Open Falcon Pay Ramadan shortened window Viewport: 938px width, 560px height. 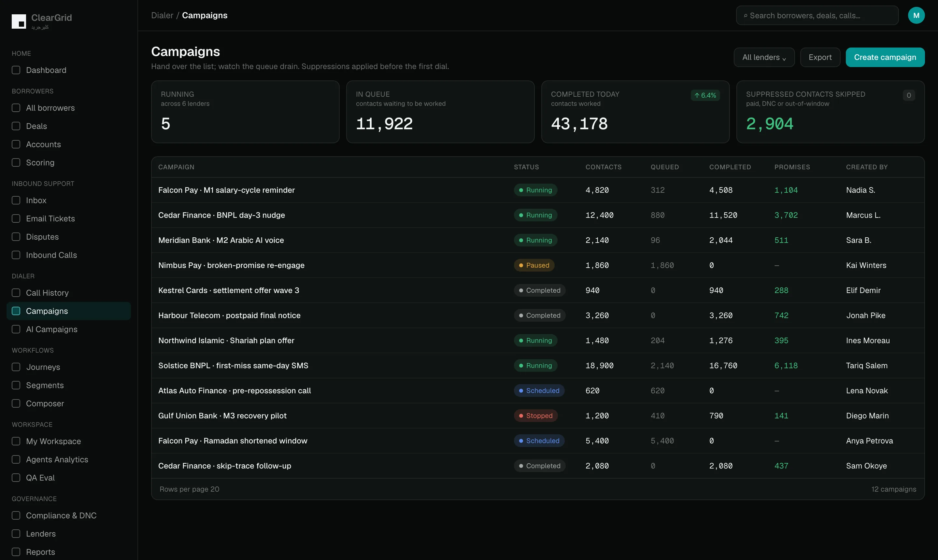click(x=233, y=441)
